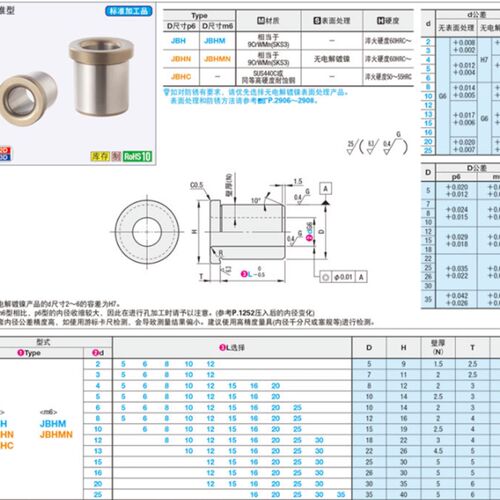Click d value 13 in the bottom table
The height and width of the screenshot is (500, 500).
pos(98,451)
